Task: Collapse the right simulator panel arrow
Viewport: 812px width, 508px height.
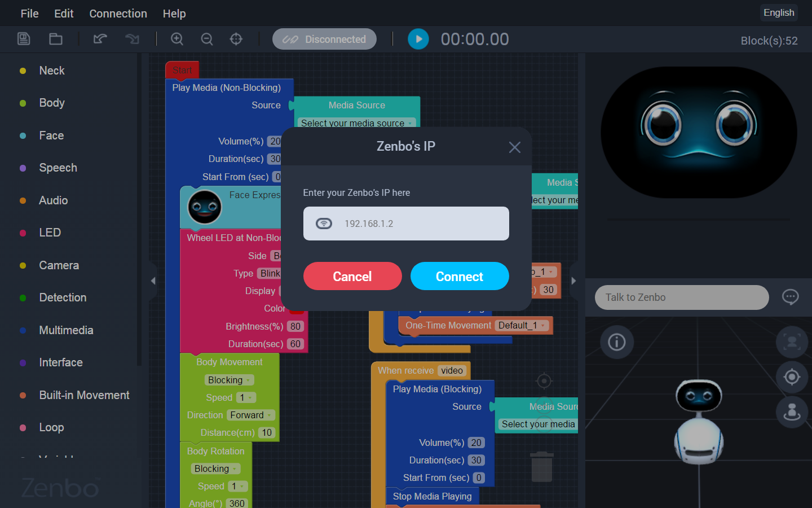Action: (573, 281)
